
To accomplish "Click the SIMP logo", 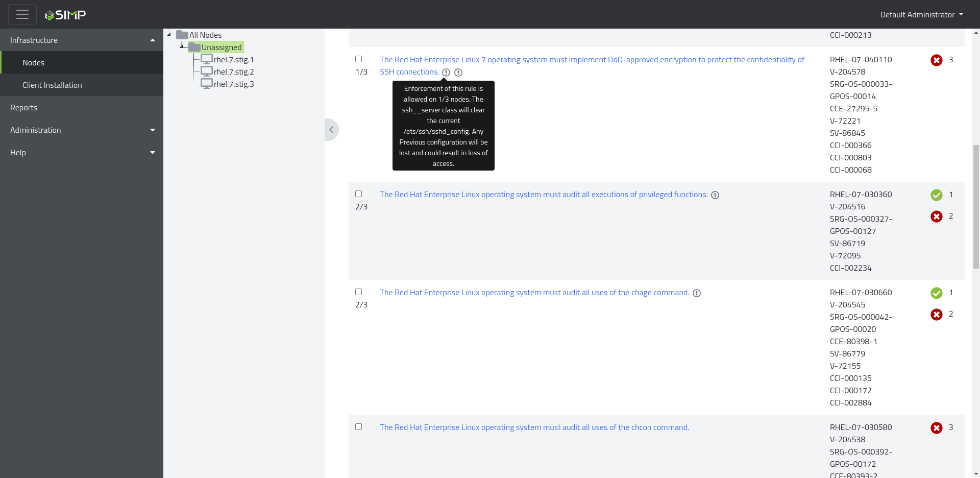I will coord(65,15).
